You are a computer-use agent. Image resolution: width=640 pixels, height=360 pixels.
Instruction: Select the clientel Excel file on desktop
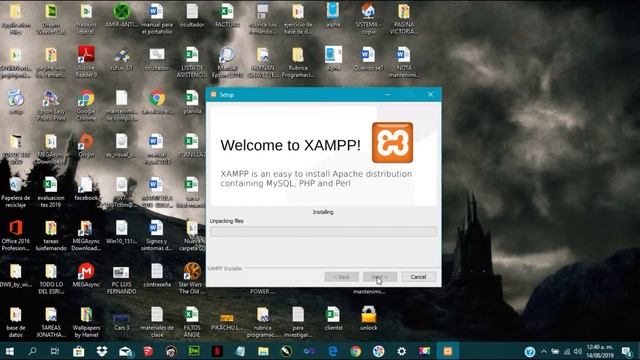[x=333, y=318]
